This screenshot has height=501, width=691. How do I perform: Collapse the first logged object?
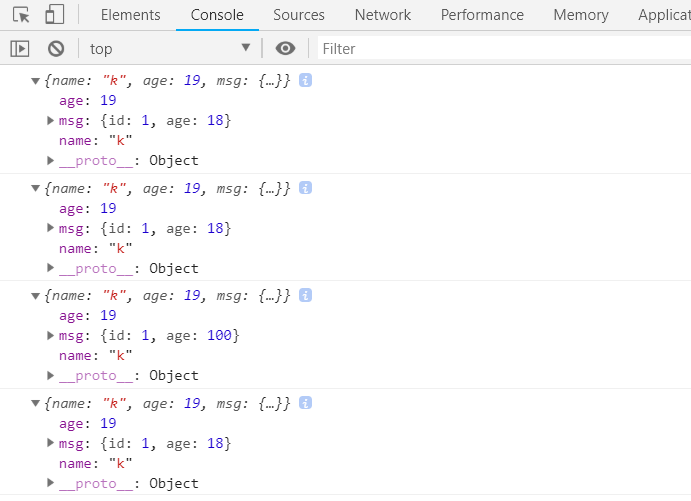point(36,81)
